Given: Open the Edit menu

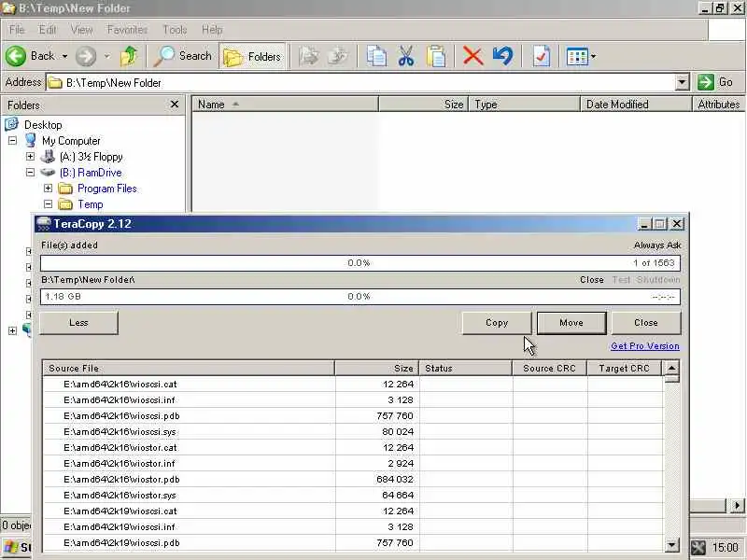Looking at the screenshot, I should click(x=48, y=30).
